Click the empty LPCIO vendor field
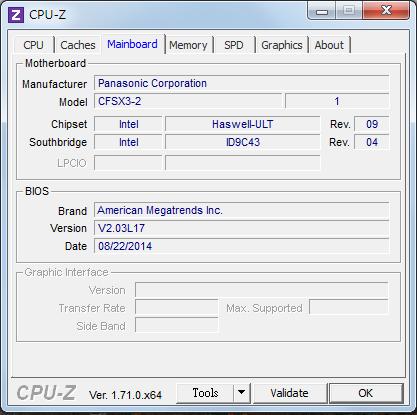The image size is (417, 415). point(128,163)
